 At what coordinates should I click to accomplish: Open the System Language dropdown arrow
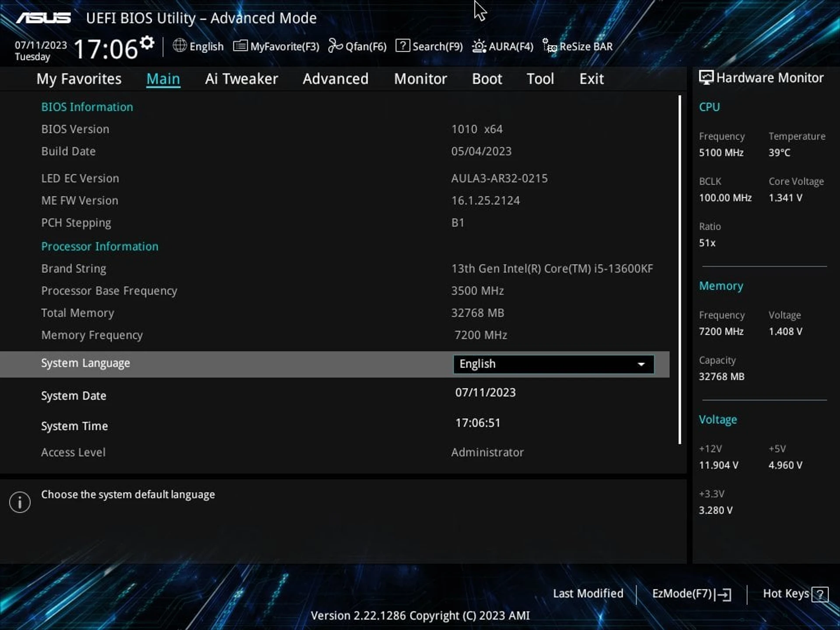click(641, 364)
